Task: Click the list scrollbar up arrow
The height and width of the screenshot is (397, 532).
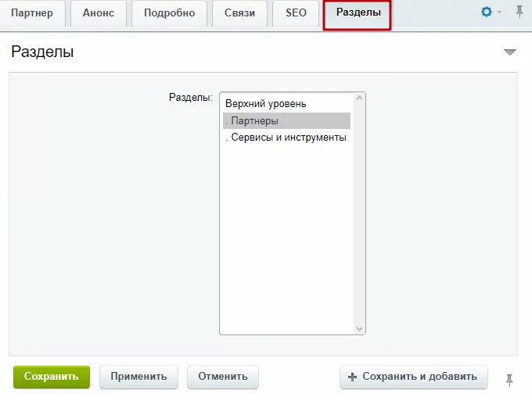Action: click(x=359, y=98)
